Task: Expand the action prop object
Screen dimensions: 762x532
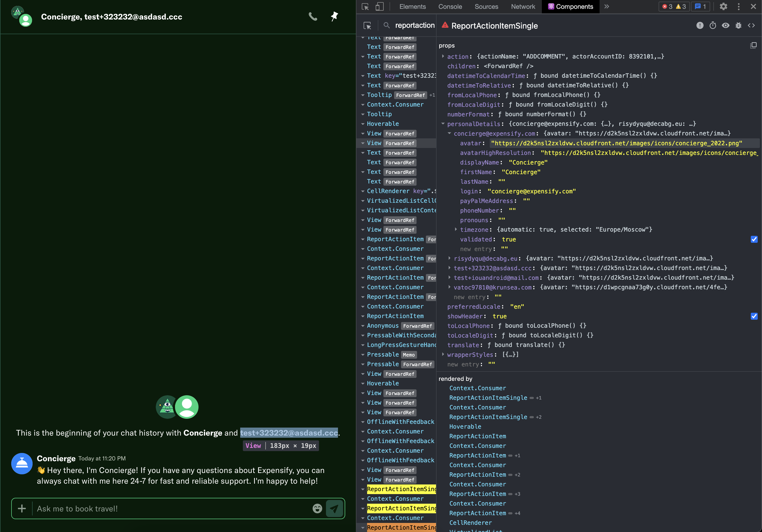Action: [x=443, y=56]
